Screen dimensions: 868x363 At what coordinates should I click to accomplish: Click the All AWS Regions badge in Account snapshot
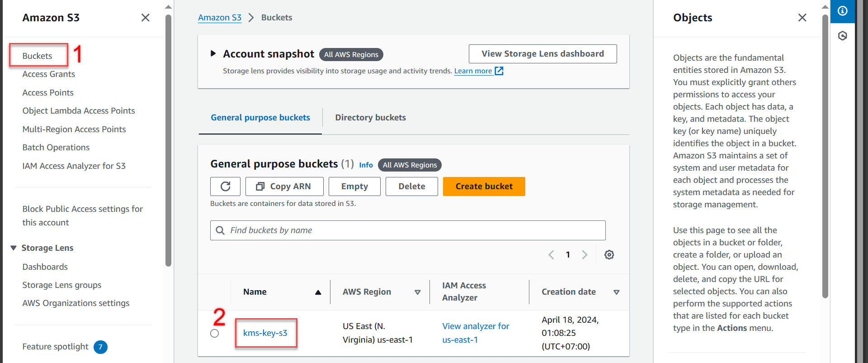pyautogui.click(x=351, y=55)
